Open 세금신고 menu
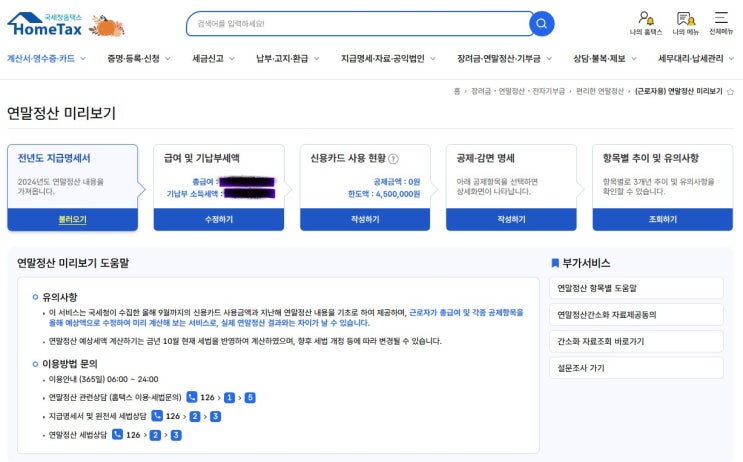 tap(208, 59)
